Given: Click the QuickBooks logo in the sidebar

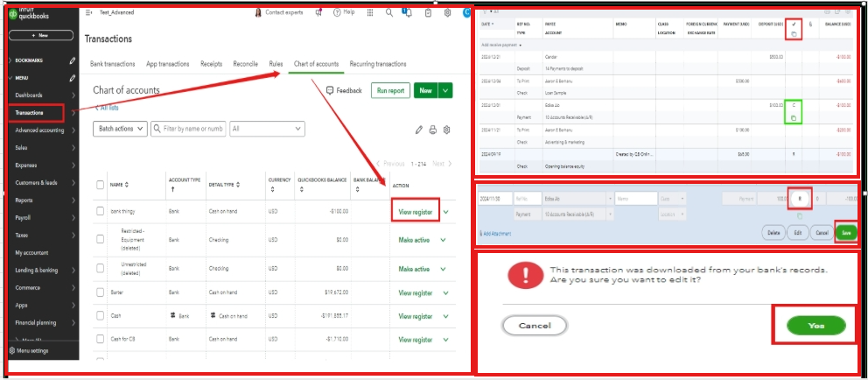Looking at the screenshot, I should 13,14.
